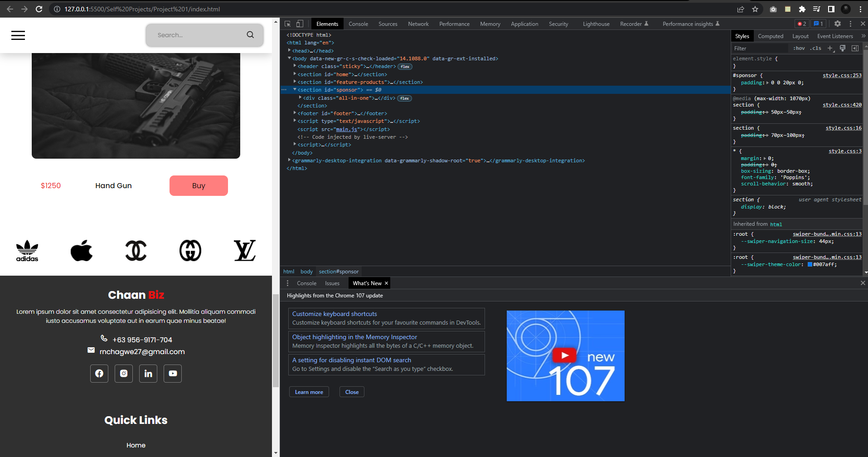Collapse the sponsor section node
The height and width of the screenshot is (457, 868).
click(295, 90)
